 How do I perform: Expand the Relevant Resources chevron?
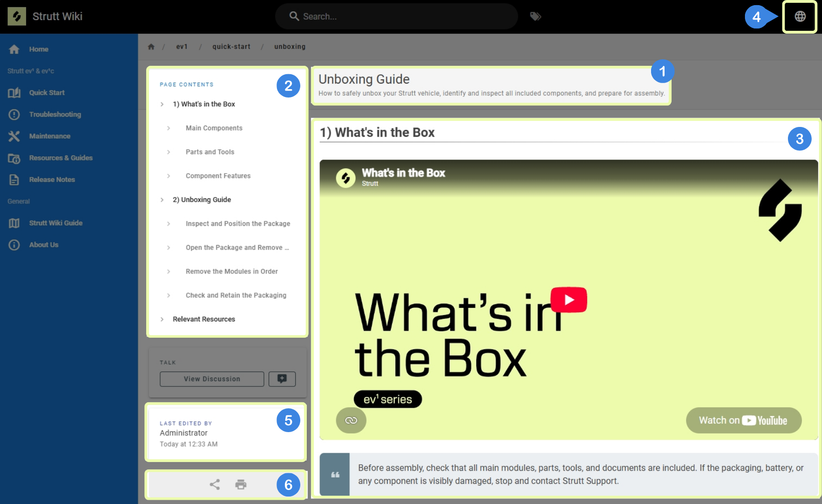point(162,319)
